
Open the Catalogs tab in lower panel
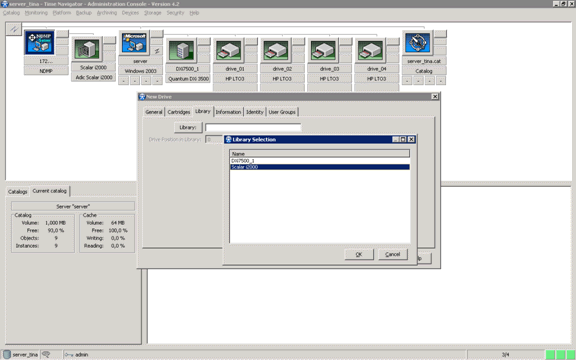click(18, 192)
